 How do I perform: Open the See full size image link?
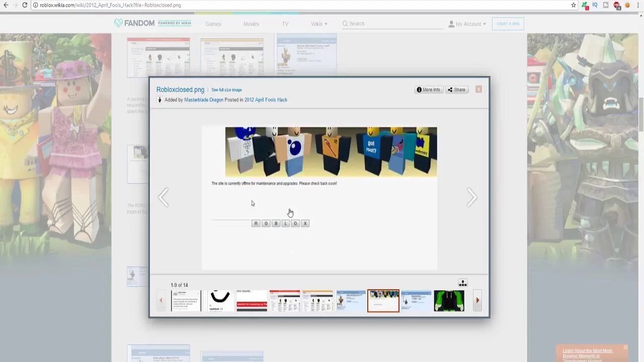click(226, 90)
